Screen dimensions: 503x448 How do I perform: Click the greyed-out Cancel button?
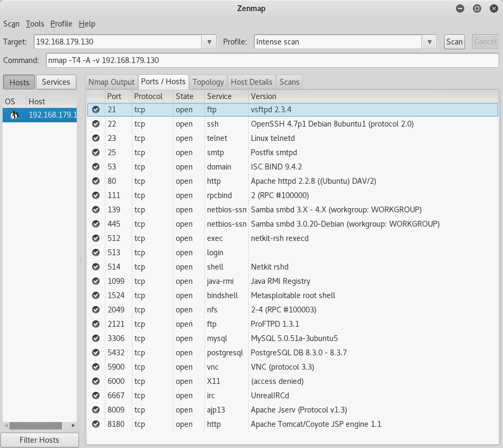click(x=486, y=42)
